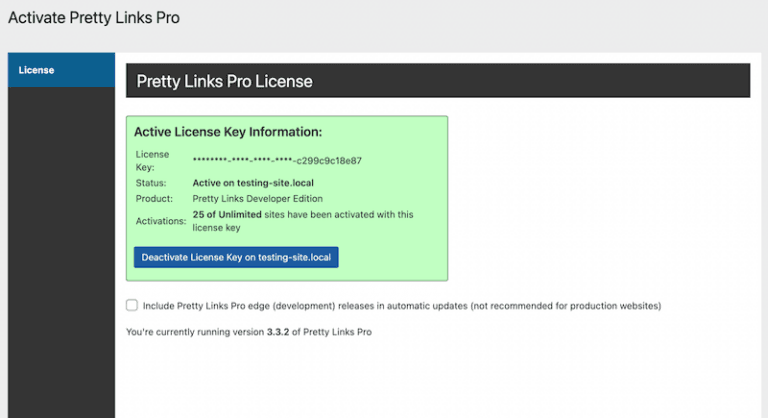Enable edge releases checkbox
Screen dimensions: 768x418
tap(132, 305)
